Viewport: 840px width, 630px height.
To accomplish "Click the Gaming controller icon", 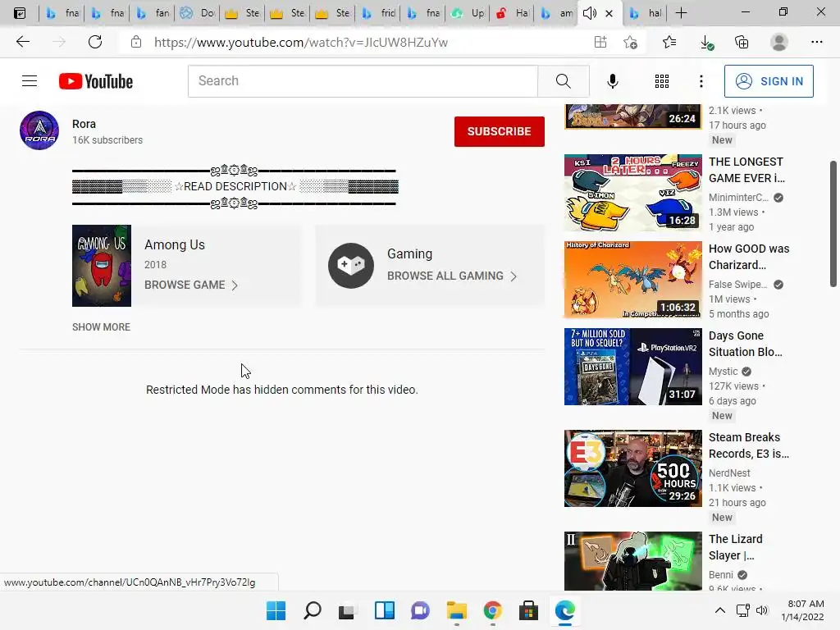I will tap(351, 266).
